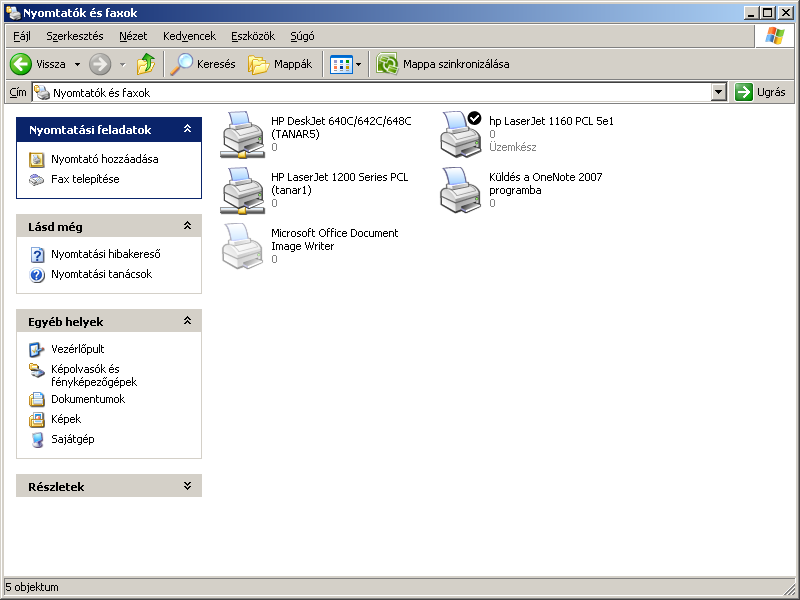800x600 pixels.
Task: Click the views grid icon
Action: pyautogui.click(x=341, y=64)
